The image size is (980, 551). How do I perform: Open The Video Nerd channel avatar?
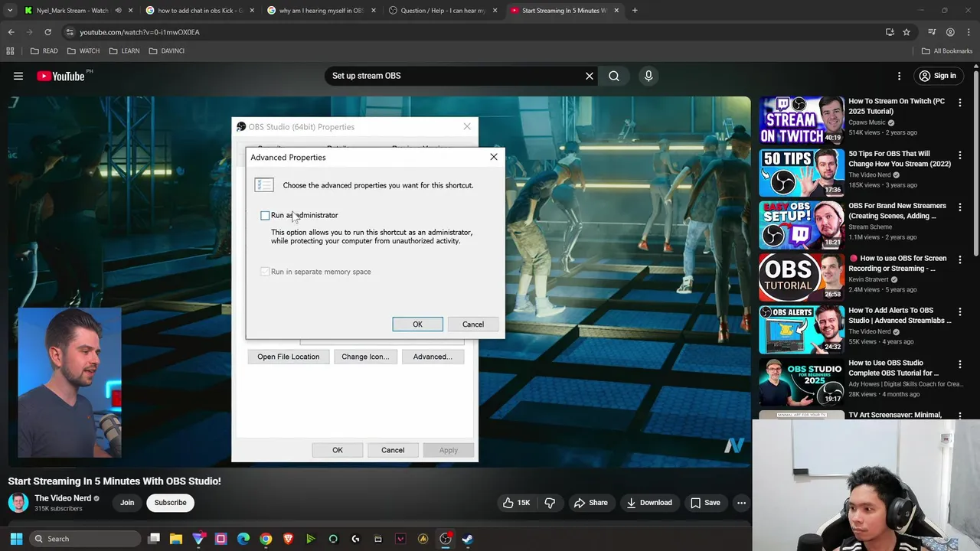pos(18,503)
